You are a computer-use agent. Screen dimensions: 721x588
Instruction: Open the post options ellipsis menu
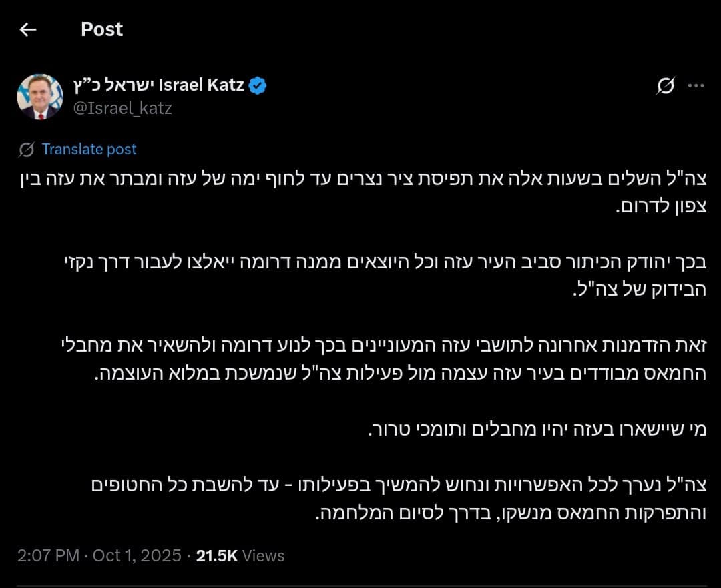tap(697, 85)
